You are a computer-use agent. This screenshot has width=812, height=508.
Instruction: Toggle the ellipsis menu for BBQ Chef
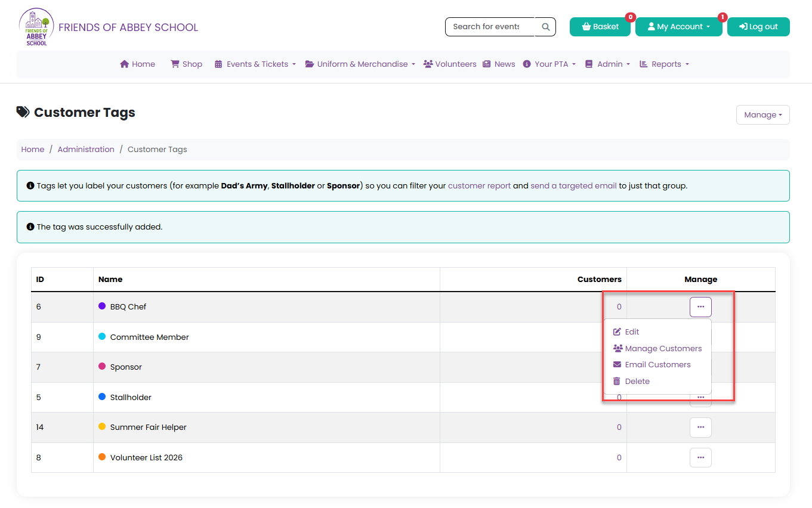pyautogui.click(x=700, y=307)
